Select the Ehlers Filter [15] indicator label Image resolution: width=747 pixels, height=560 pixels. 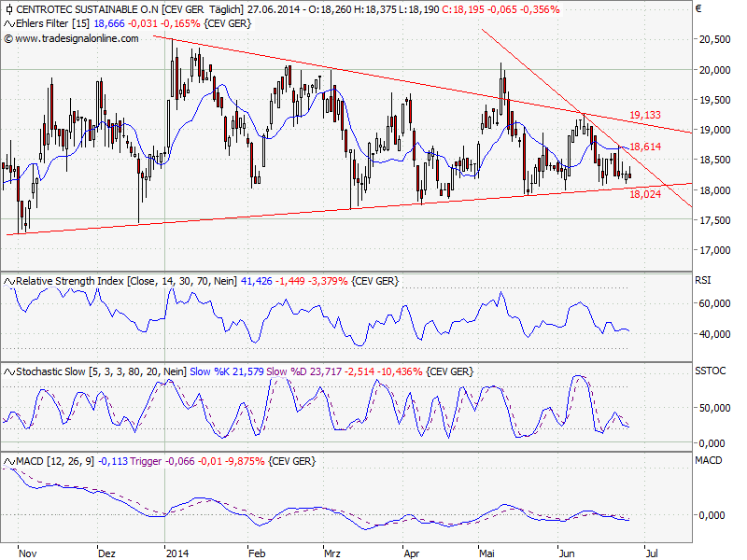(x=49, y=23)
